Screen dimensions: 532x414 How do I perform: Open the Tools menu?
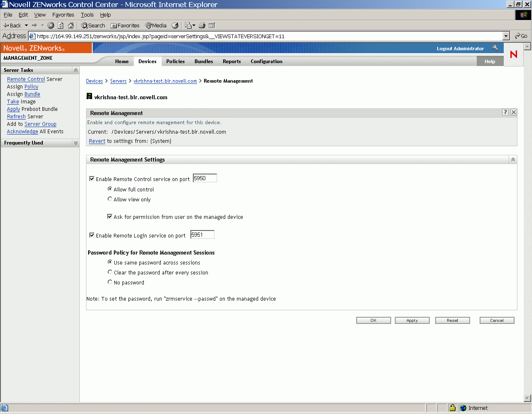point(87,15)
